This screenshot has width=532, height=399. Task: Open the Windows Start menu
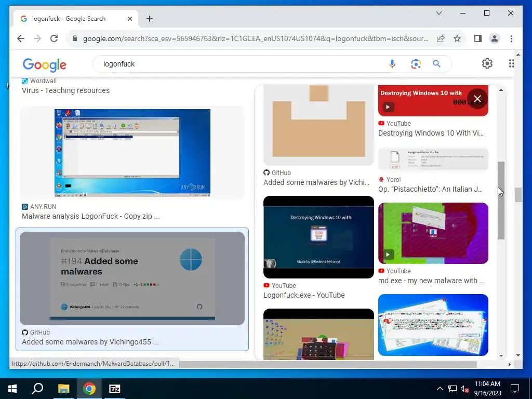point(12,389)
